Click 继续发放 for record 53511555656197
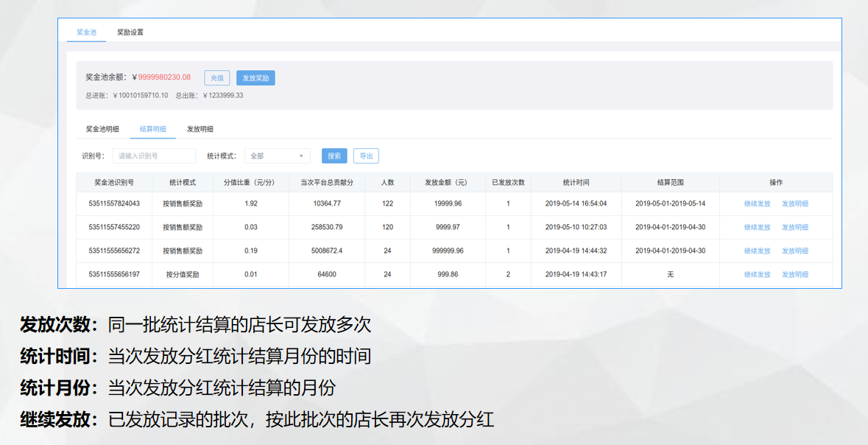This screenshot has width=868, height=445. (x=757, y=274)
